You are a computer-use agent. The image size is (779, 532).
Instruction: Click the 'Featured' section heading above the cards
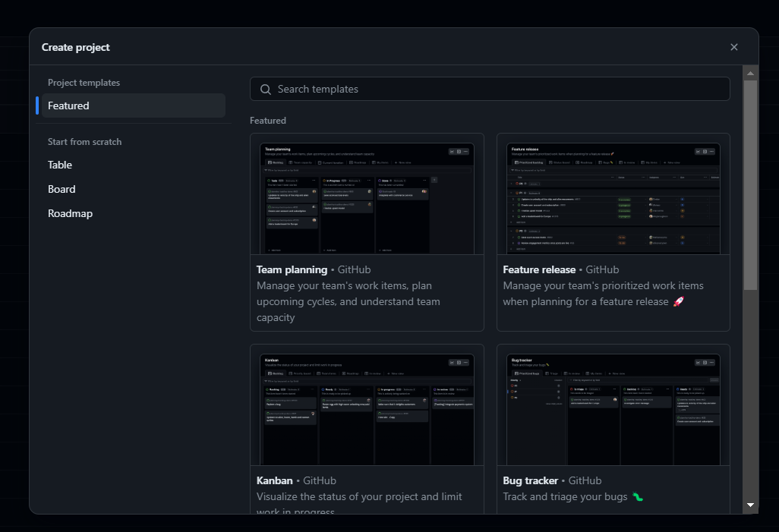[268, 121]
